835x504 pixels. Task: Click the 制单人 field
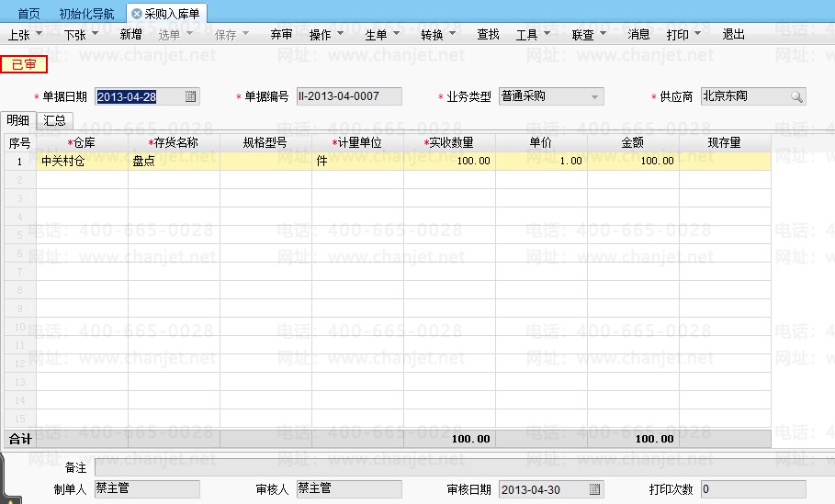(x=147, y=488)
